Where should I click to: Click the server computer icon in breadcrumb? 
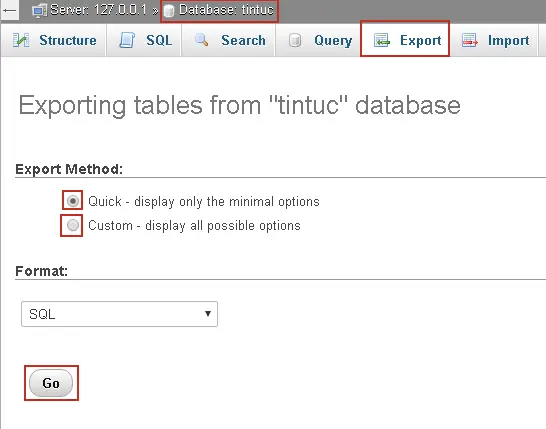[39, 10]
